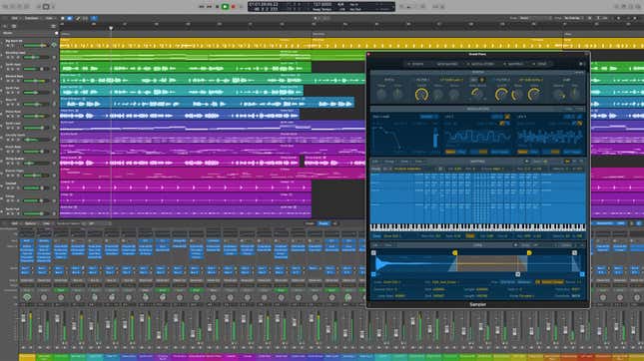644x361 pixels.
Task: Click the playhead marker in the ruler
Action: tap(111, 28)
